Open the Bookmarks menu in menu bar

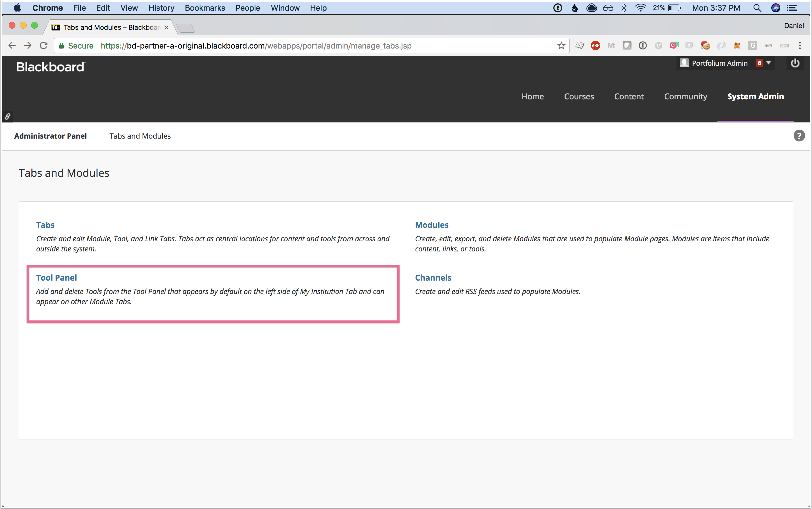pyautogui.click(x=205, y=8)
